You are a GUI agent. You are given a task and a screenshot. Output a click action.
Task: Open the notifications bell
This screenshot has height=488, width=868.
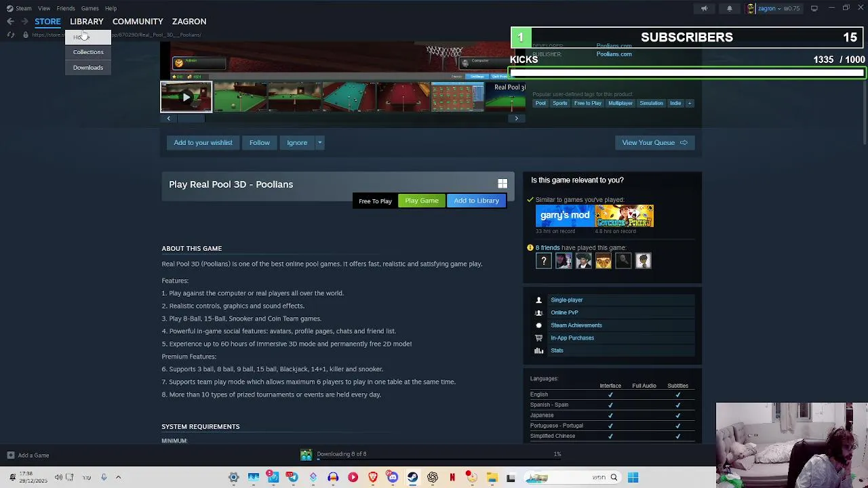pyautogui.click(x=730, y=8)
